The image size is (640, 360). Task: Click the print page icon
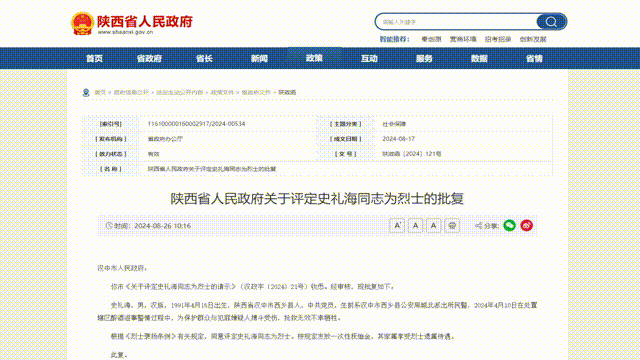pyautogui.click(x=452, y=225)
